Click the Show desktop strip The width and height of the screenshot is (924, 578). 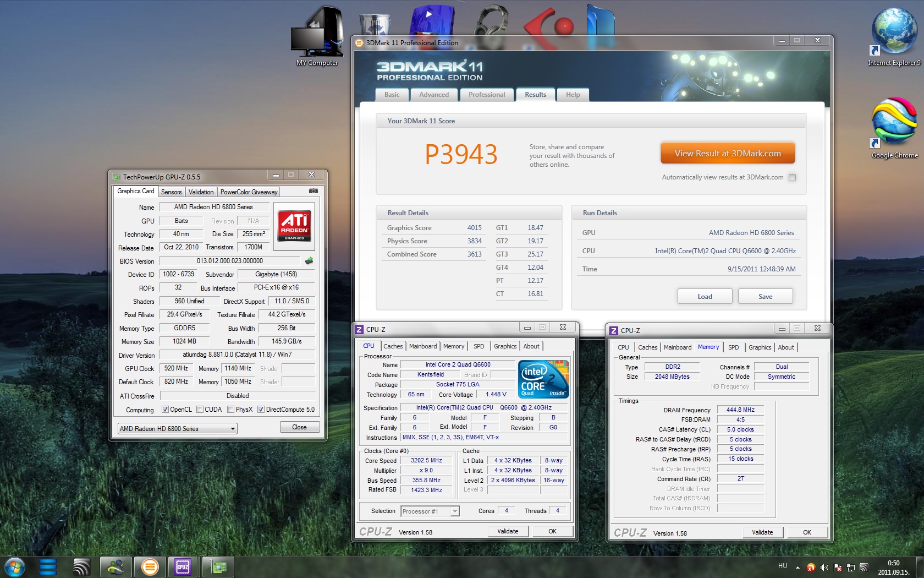[920, 567]
